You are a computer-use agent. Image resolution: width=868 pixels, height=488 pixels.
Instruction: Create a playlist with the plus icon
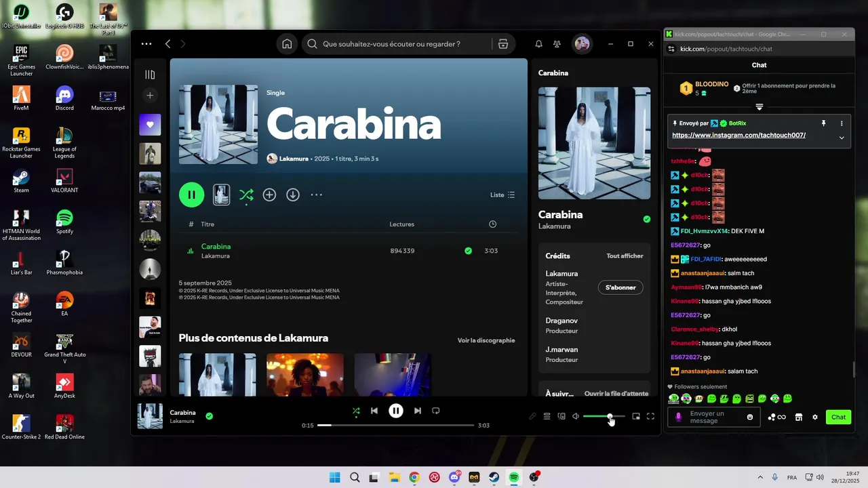pyautogui.click(x=150, y=96)
